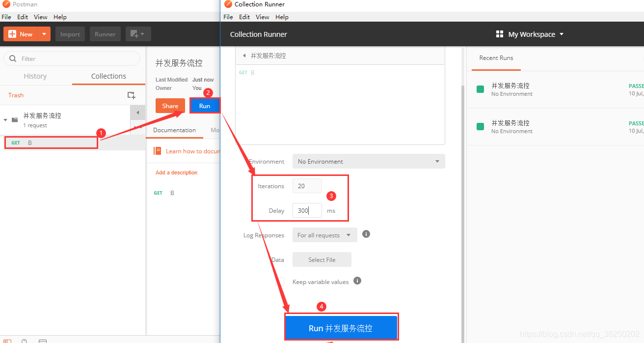Switch to the History tab
Image resolution: width=644 pixels, height=343 pixels.
pyautogui.click(x=35, y=76)
